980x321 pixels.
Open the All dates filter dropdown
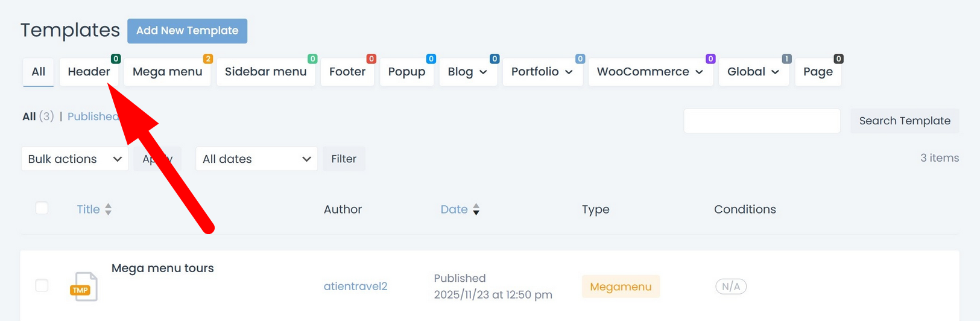coord(256,159)
